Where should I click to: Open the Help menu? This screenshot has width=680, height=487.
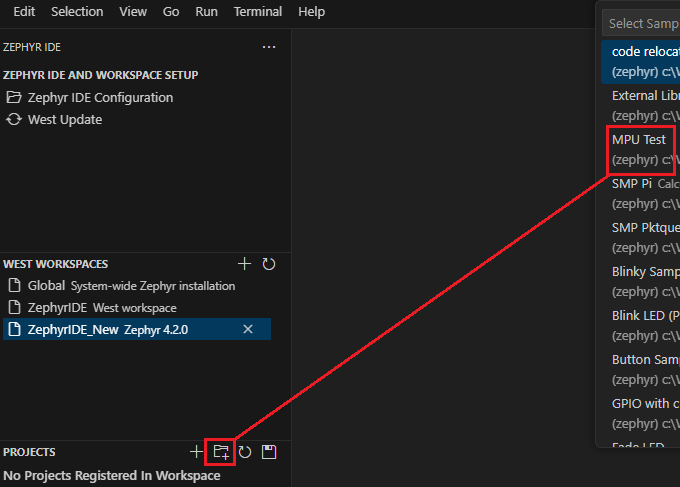tap(311, 12)
